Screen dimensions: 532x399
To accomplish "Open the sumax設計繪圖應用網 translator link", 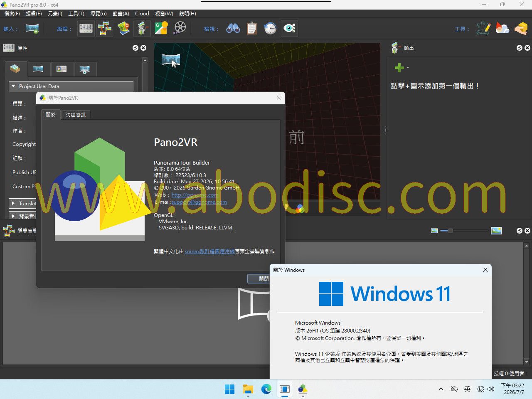I will (210, 251).
